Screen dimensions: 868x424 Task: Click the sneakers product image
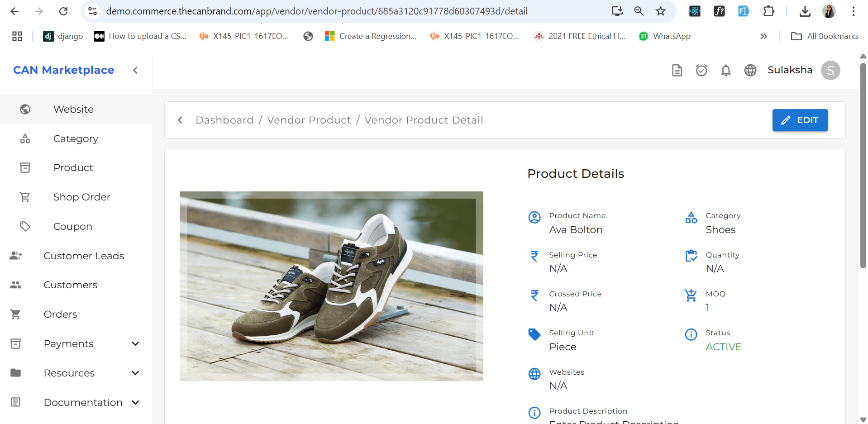[x=332, y=286]
